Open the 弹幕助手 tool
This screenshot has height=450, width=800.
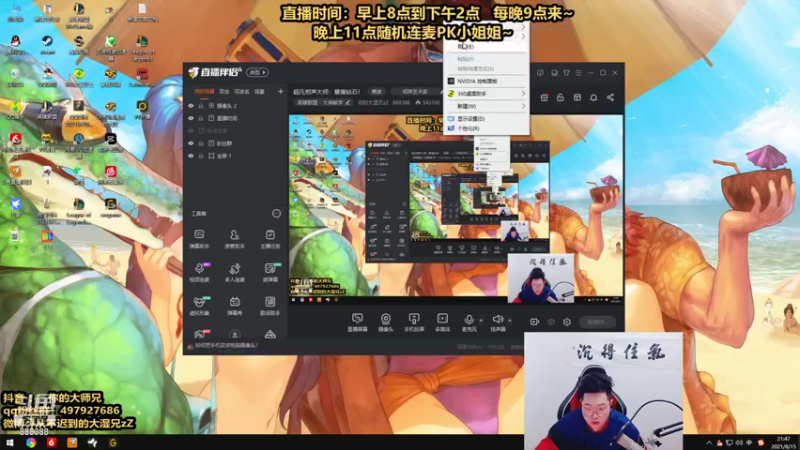click(x=199, y=238)
